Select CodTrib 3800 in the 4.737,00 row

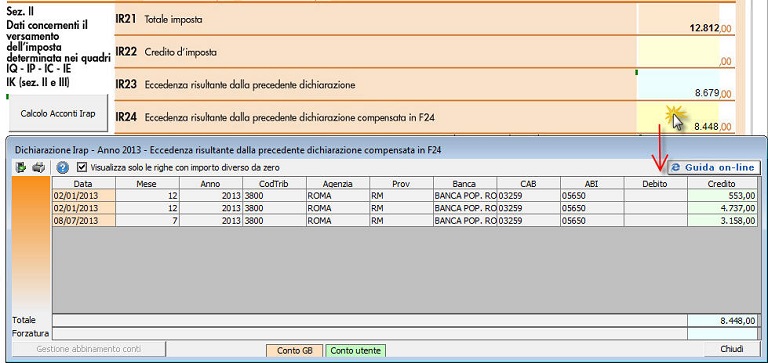click(274, 208)
